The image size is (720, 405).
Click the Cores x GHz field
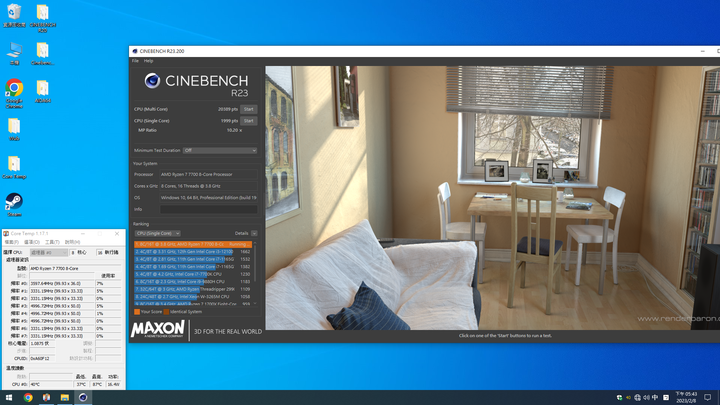208,186
